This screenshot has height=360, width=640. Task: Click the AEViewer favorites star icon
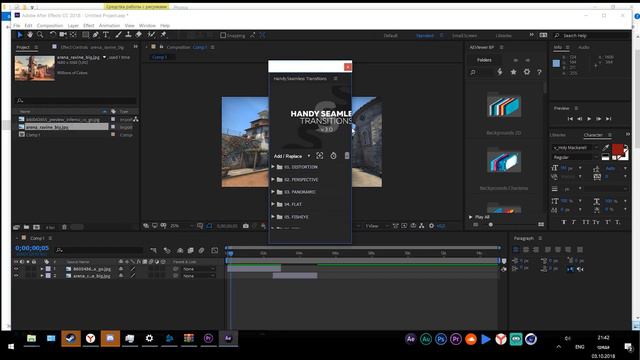pos(513,72)
